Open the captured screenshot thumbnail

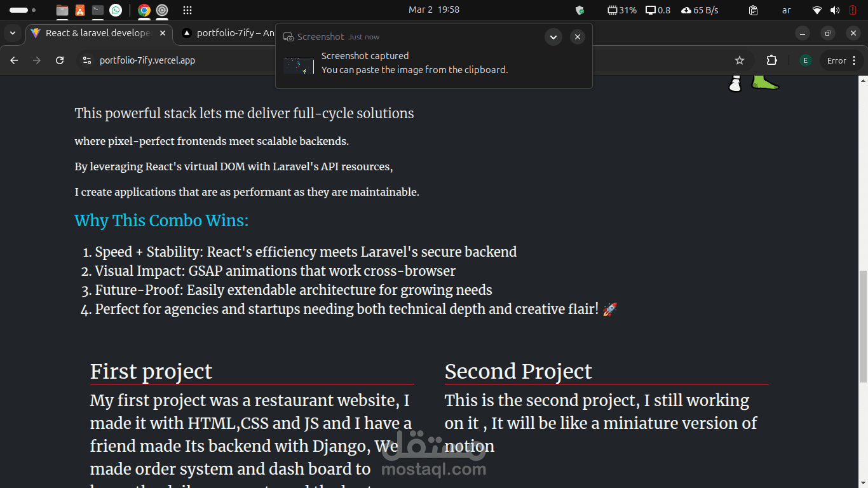point(299,65)
